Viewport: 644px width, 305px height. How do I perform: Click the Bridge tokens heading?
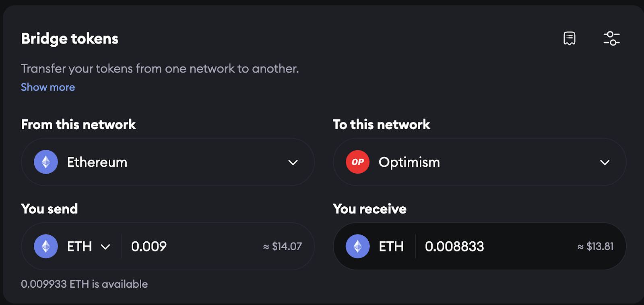[70, 39]
